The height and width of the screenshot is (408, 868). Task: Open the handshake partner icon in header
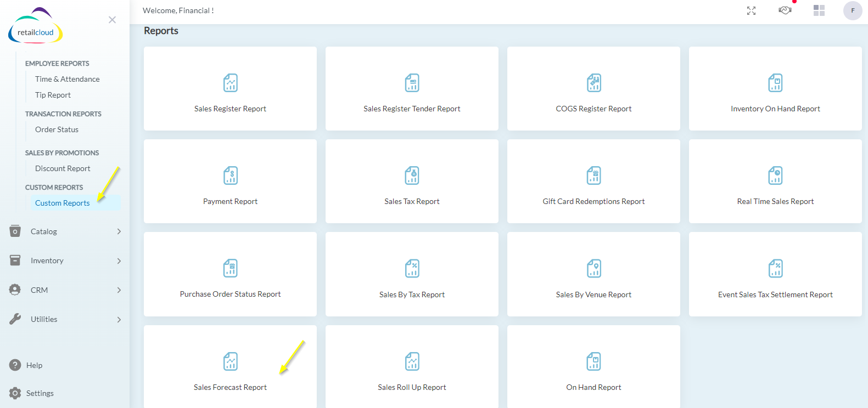(785, 10)
